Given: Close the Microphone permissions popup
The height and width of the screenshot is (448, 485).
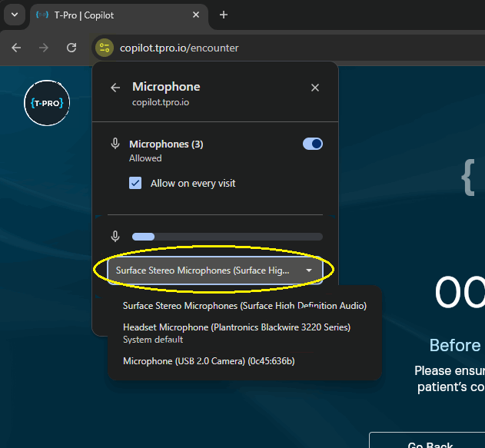Looking at the screenshot, I should [x=315, y=88].
